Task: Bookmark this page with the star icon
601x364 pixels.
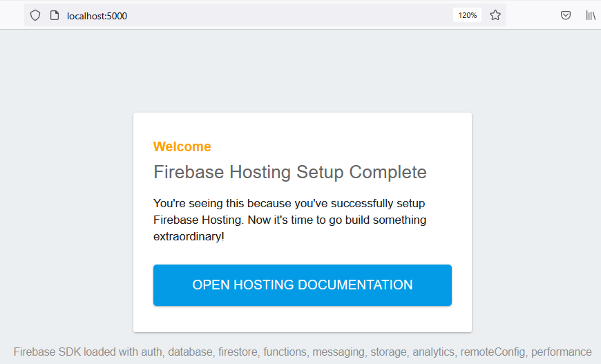Action: click(x=495, y=15)
